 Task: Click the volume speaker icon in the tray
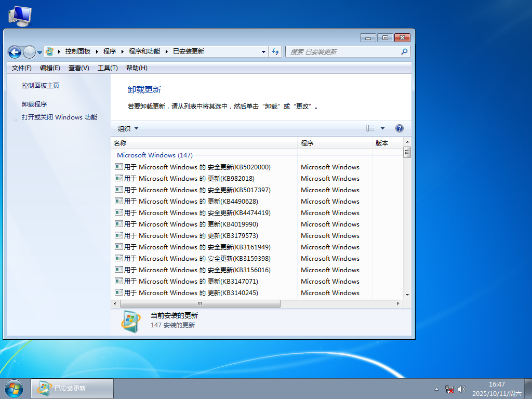[x=462, y=389]
